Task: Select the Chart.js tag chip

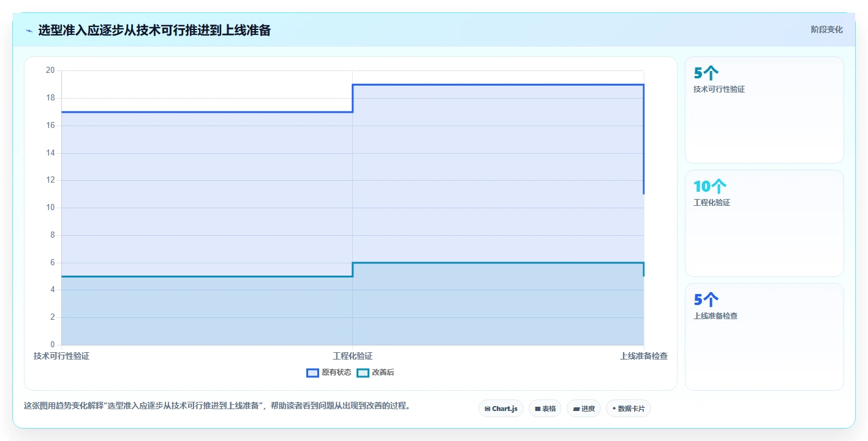Action: click(x=501, y=409)
